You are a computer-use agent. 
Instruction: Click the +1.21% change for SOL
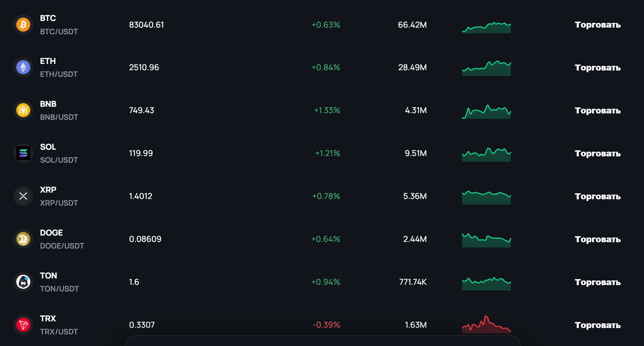click(327, 153)
